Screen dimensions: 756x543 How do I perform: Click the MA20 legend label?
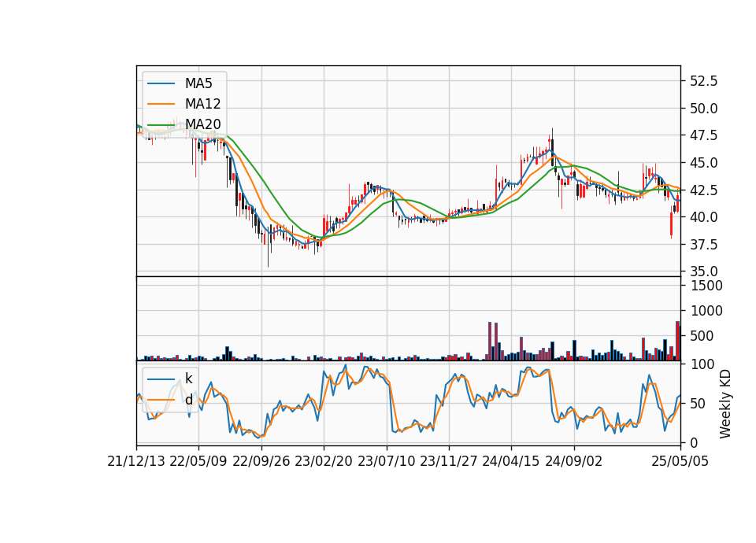[202, 124]
